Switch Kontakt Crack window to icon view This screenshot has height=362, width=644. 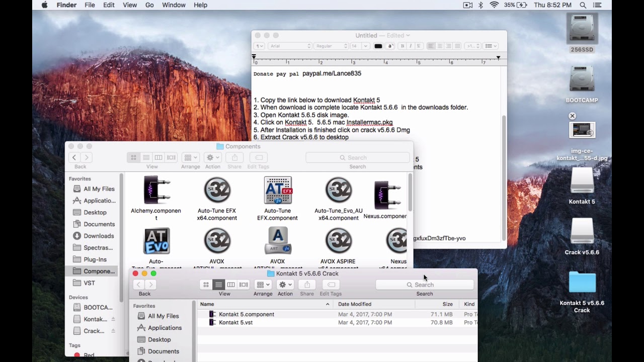pos(206,285)
